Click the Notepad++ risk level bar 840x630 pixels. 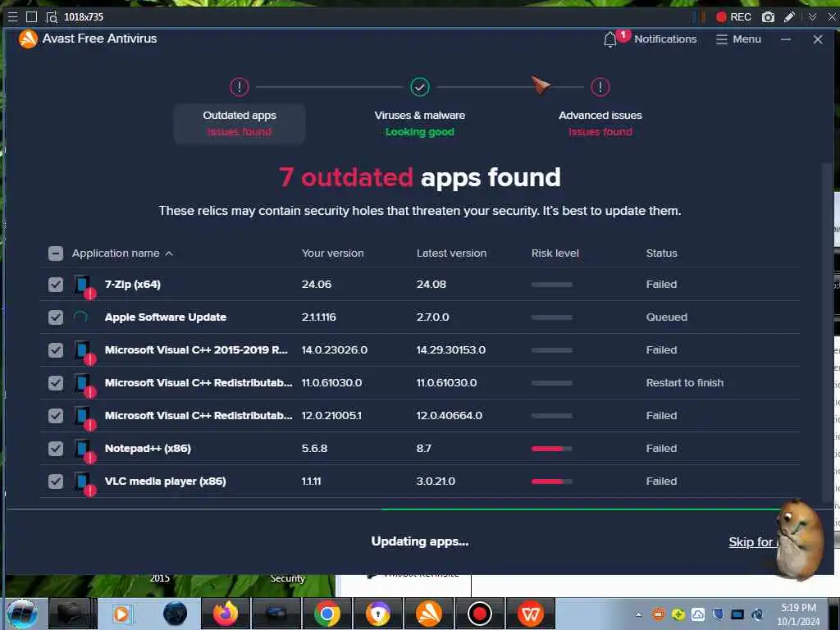click(x=552, y=449)
